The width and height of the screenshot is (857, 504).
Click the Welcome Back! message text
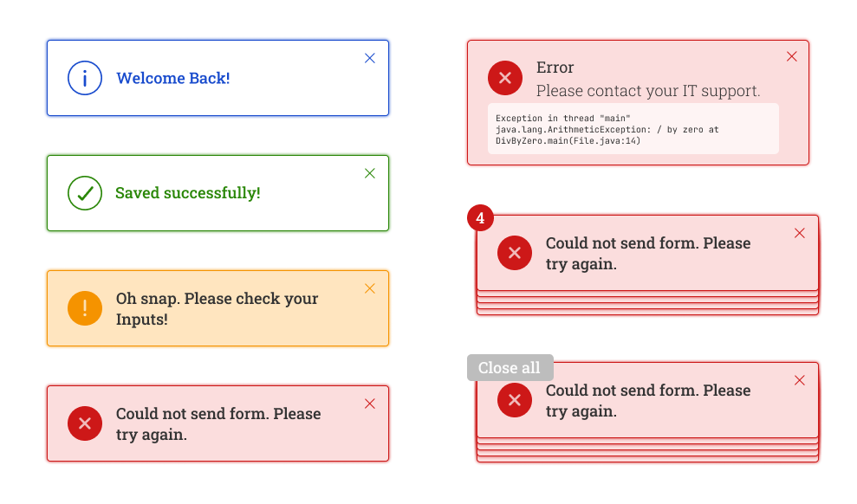coord(172,78)
